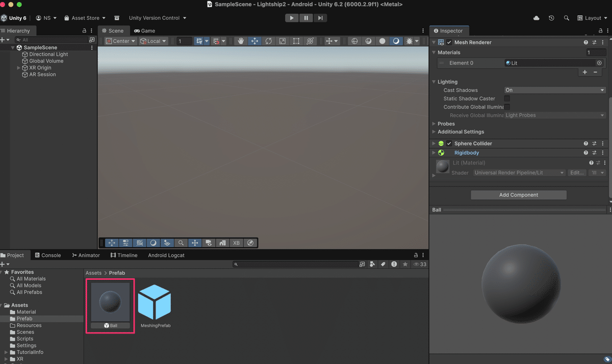Open the Lit material picker on Element 0
The height and width of the screenshot is (364, 612).
pyautogui.click(x=599, y=63)
